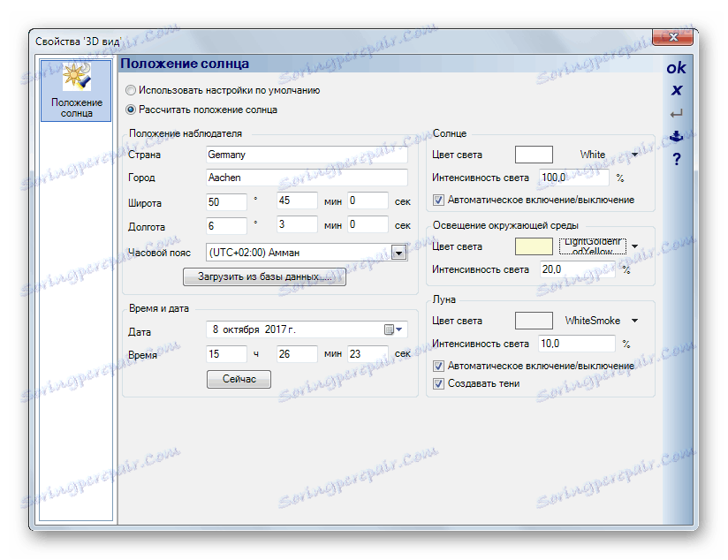Viewport: 728px width, 560px height.
Task: Click the download-to-tray save defaults icon
Action: click(x=677, y=136)
